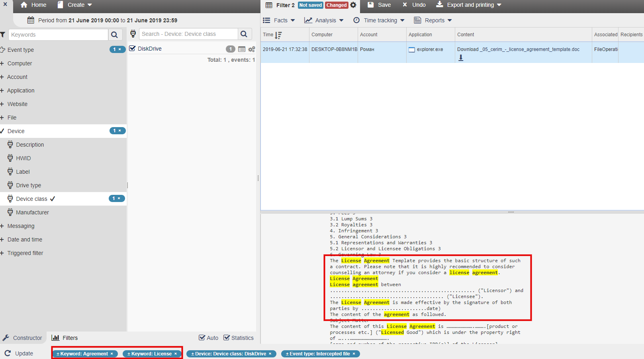The height and width of the screenshot is (359, 644).
Task: Open filter settings gear icon
Action: pos(353,5)
